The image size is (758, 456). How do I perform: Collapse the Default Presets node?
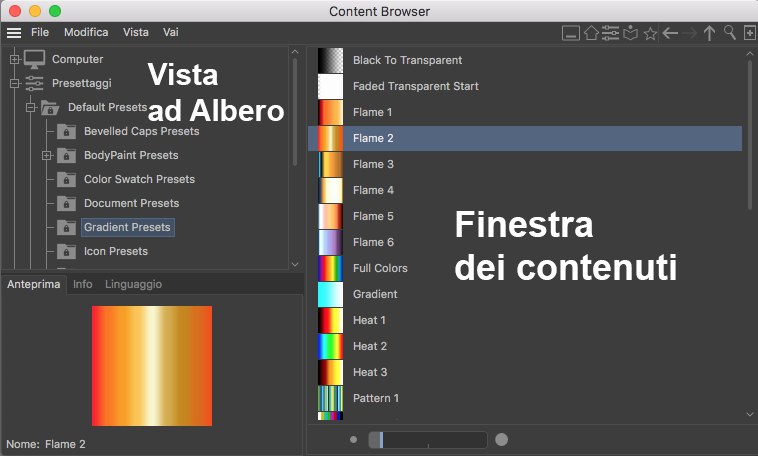(31, 107)
